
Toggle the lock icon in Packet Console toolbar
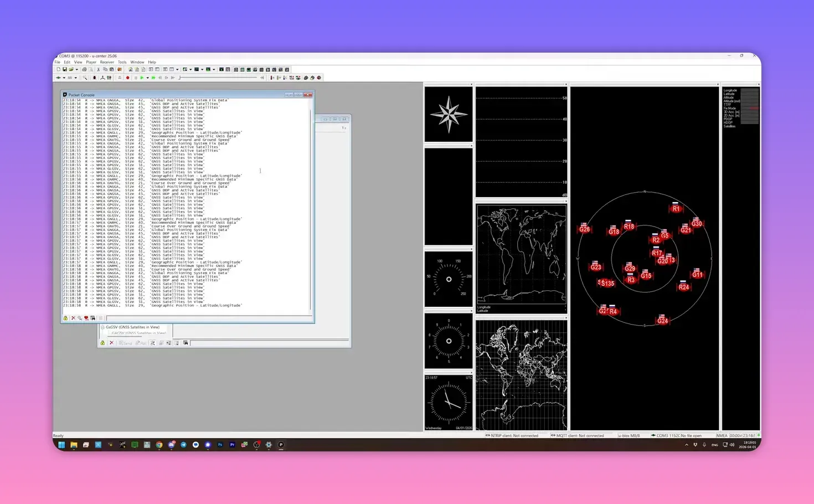coord(65,318)
